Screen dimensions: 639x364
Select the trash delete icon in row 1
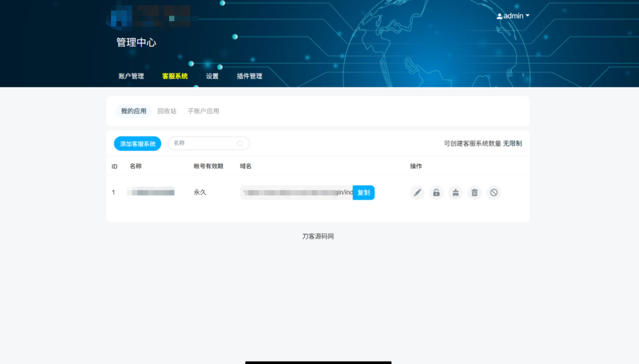tap(474, 193)
